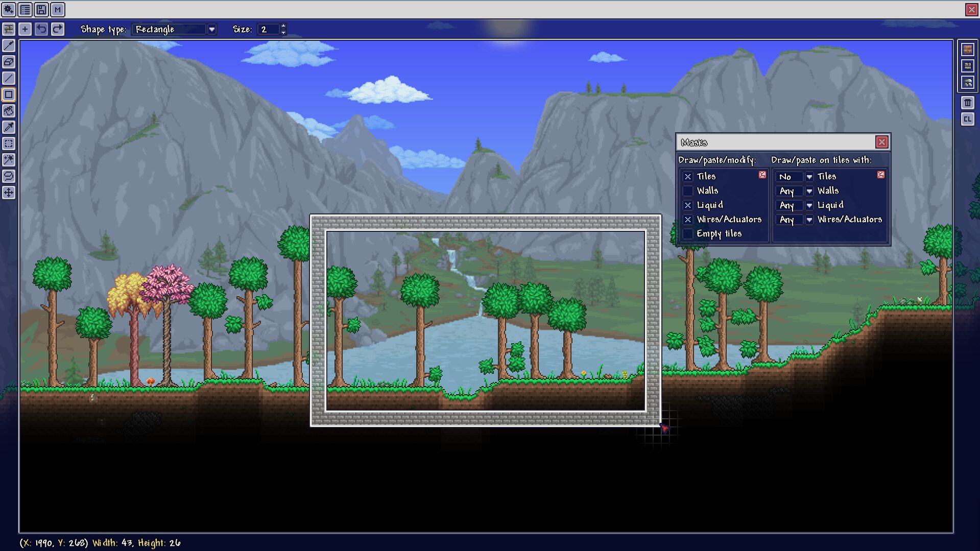The height and width of the screenshot is (551, 980).
Task: Redo the last undone action
Action: pos(58,29)
